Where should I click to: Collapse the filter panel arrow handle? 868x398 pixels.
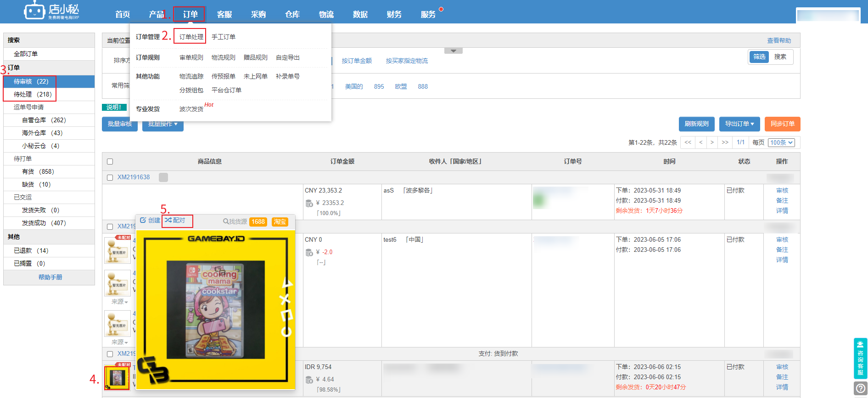point(454,51)
